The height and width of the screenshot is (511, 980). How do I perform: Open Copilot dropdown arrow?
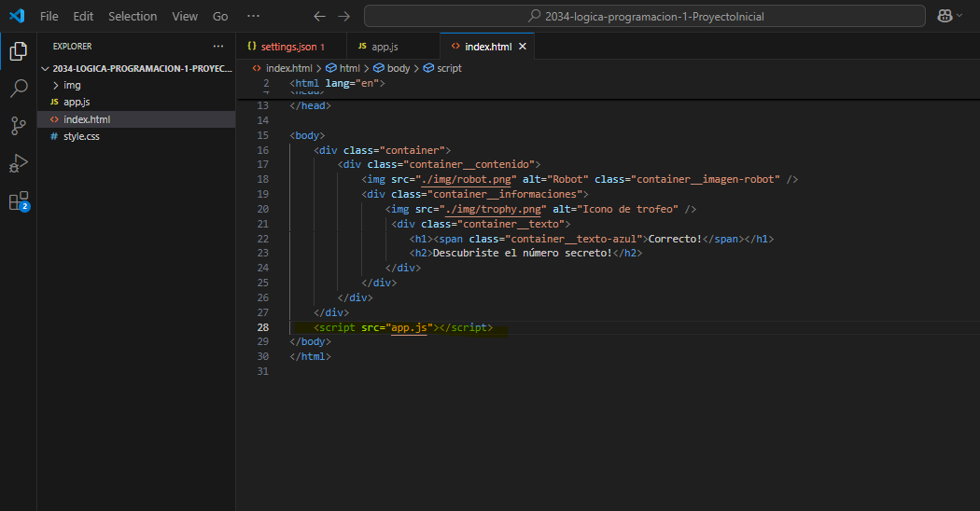959,16
